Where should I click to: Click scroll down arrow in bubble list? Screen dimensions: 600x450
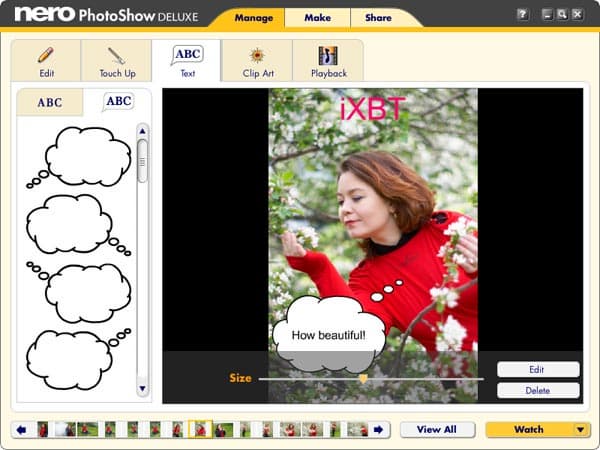click(x=142, y=388)
